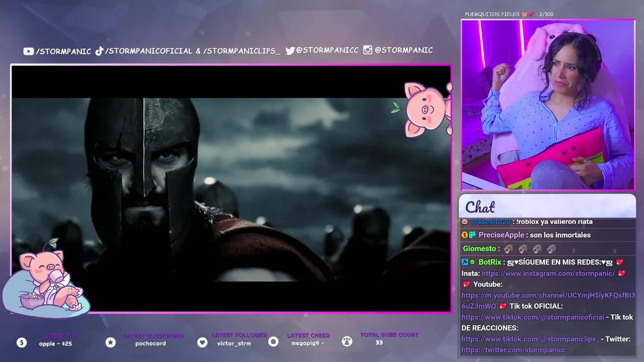Viewport: 644px width, 362px height.
Task: Click the /STORMPANICLIPS_ handle text
Action: (242, 51)
